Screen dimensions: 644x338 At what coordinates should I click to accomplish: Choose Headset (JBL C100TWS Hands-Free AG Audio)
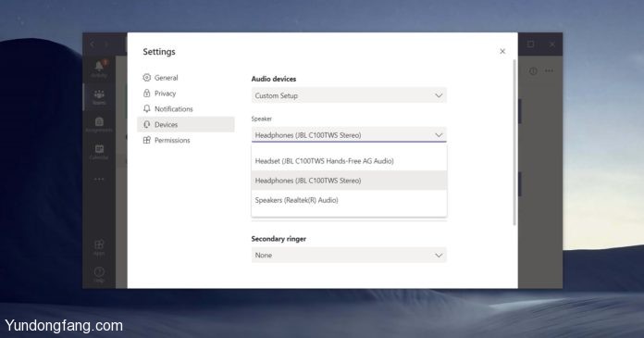point(349,161)
